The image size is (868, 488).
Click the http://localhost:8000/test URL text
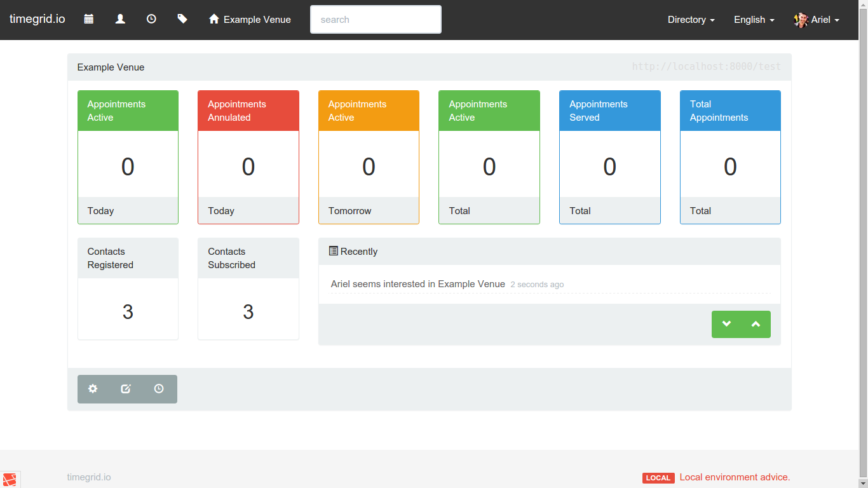707,67
